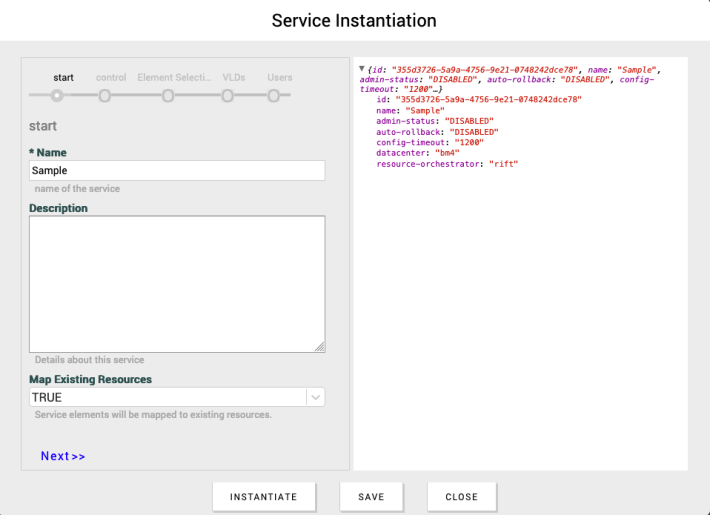The height and width of the screenshot is (515, 710).
Task: Click the Next >> link
Action: coord(63,456)
